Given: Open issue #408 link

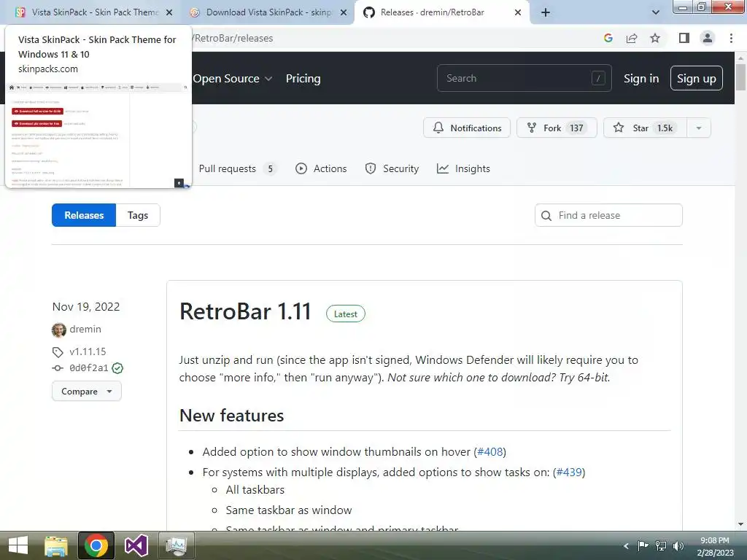Looking at the screenshot, I should (x=489, y=451).
